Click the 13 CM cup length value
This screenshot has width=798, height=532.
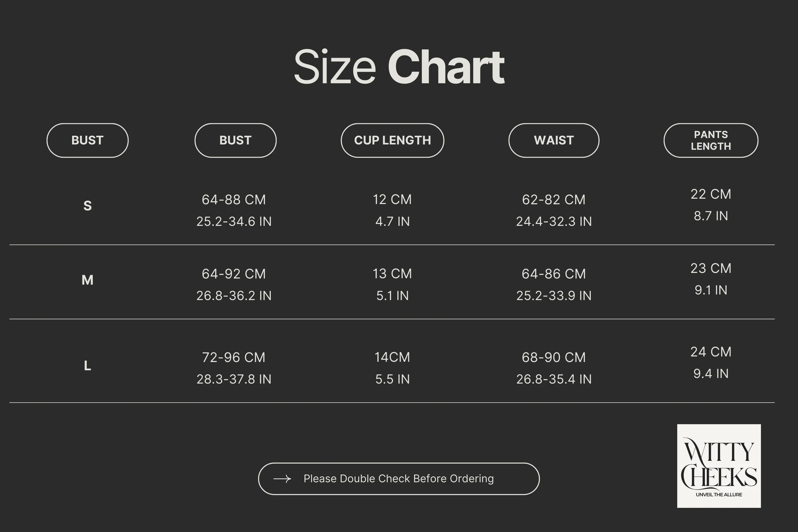pos(393,274)
